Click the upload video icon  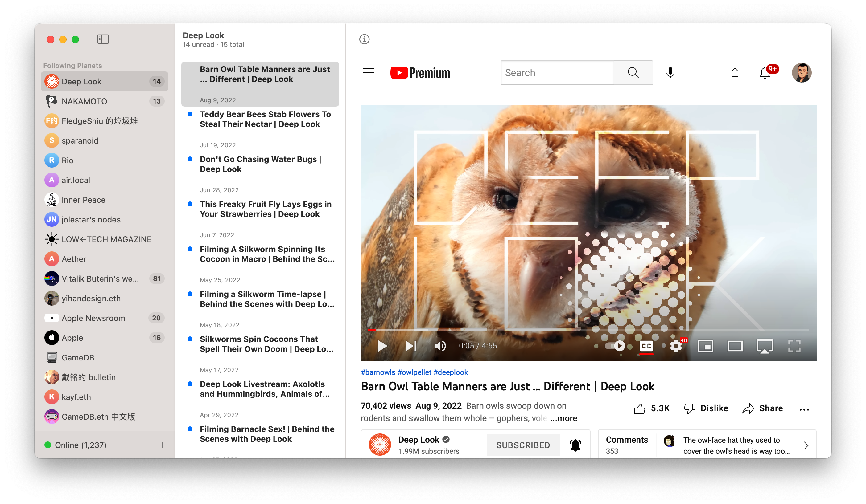pos(735,73)
